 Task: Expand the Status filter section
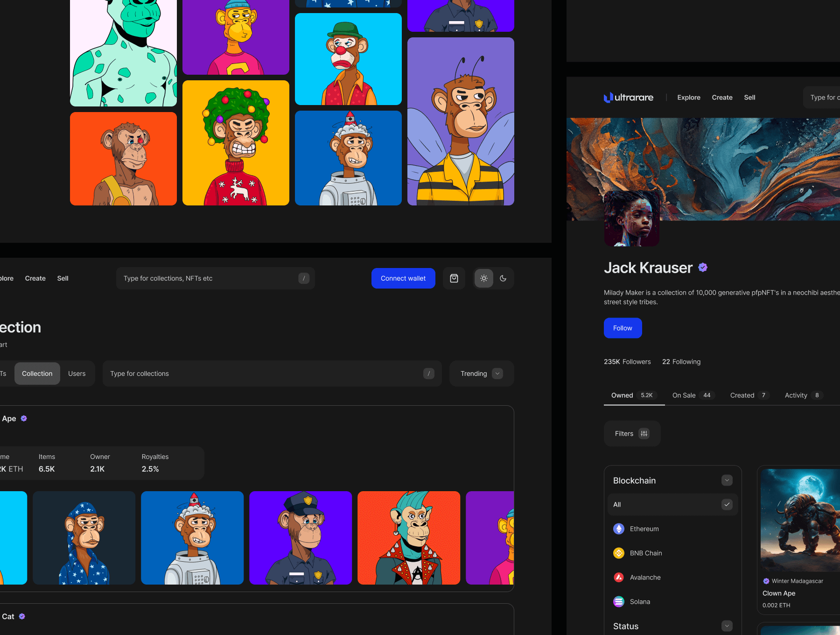click(727, 626)
